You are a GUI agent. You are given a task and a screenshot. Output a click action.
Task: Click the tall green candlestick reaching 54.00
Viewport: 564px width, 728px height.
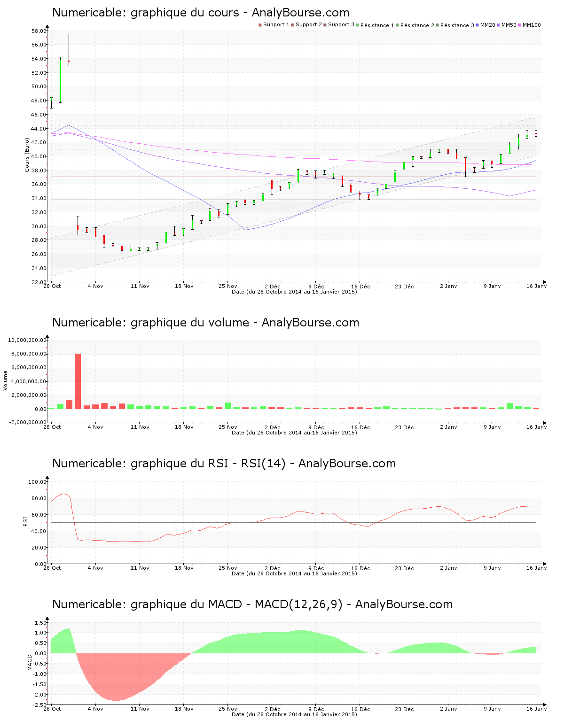[60, 81]
